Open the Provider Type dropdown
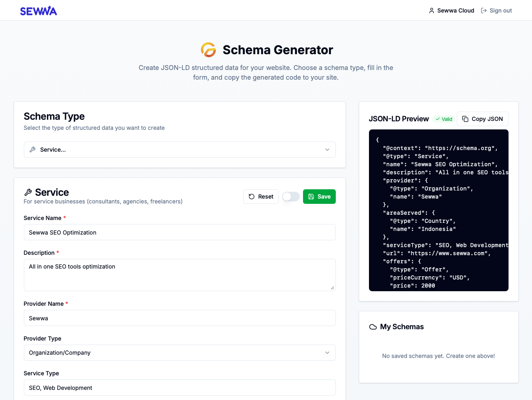The width and height of the screenshot is (532, 400). click(179, 352)
